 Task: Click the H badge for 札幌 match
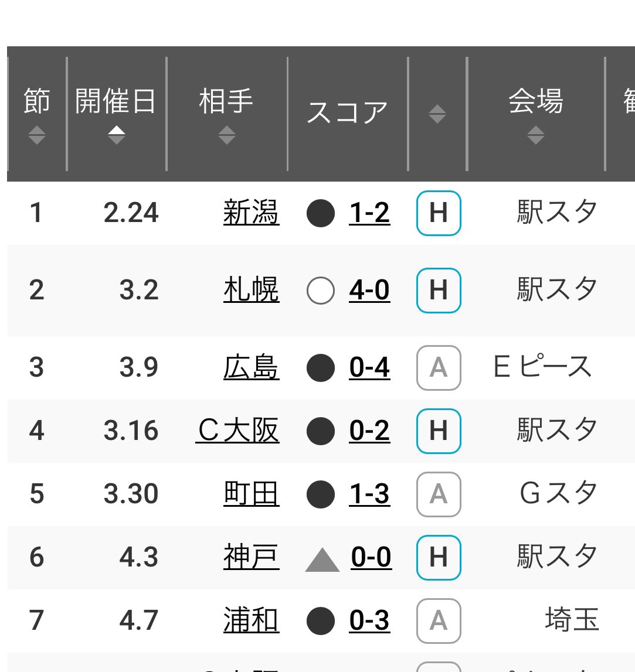pos(439,290)
